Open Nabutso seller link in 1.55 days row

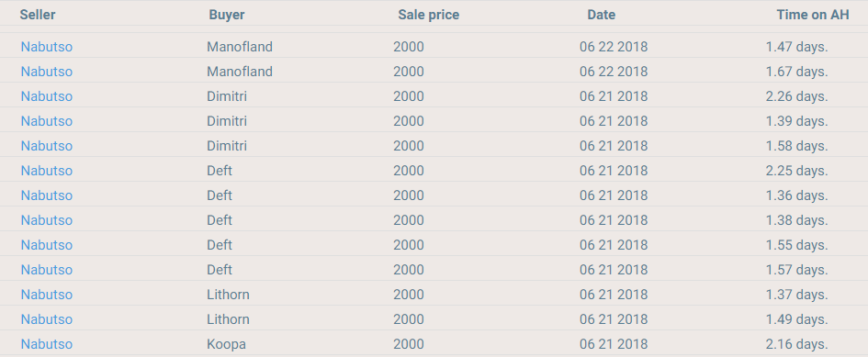47,245
